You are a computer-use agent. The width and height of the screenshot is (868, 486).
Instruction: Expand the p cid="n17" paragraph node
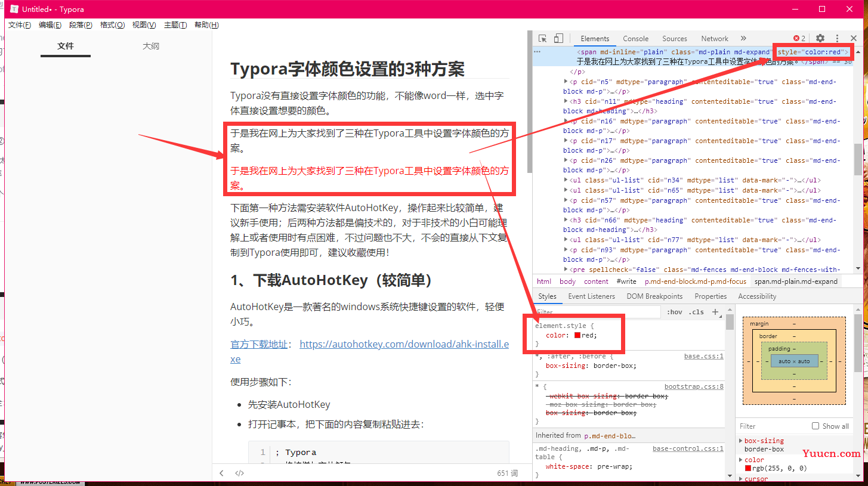pyautogui.click(x=566, y=141)
